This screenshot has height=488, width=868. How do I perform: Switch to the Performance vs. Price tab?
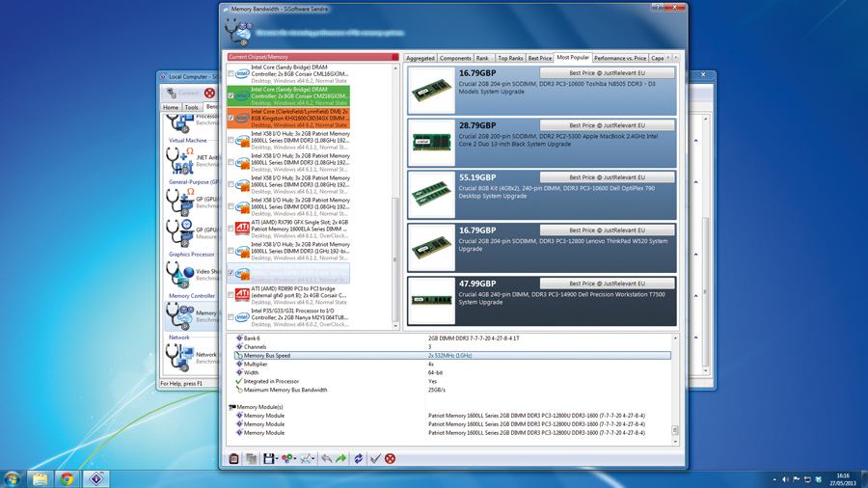620,58
